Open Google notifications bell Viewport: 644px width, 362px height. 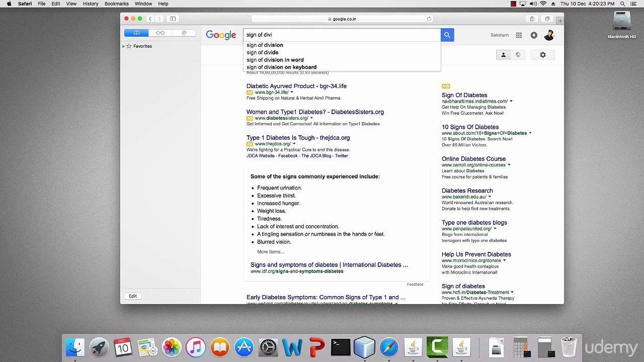click(x=534, y=35)
